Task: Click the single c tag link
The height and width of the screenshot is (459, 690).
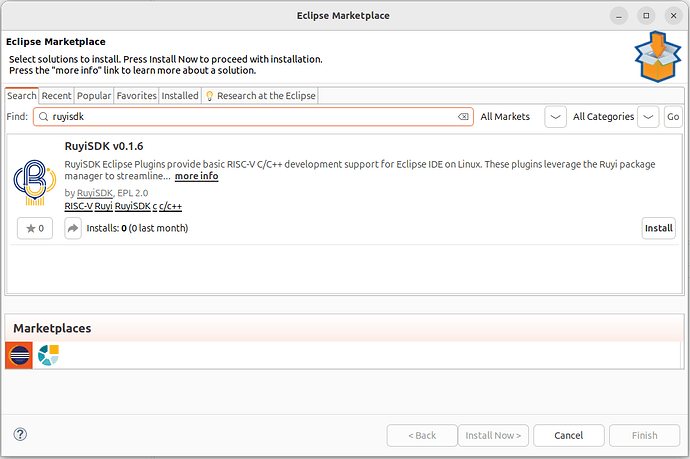Action: (154, 206)
